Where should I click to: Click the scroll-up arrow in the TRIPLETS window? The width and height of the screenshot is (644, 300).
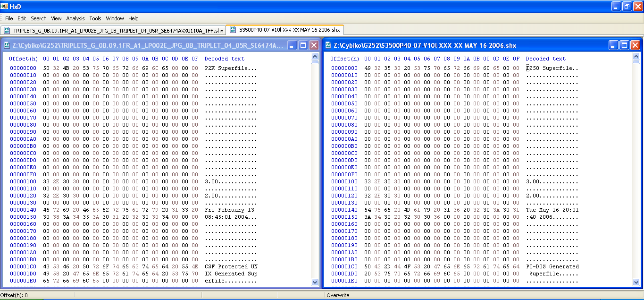315,56
